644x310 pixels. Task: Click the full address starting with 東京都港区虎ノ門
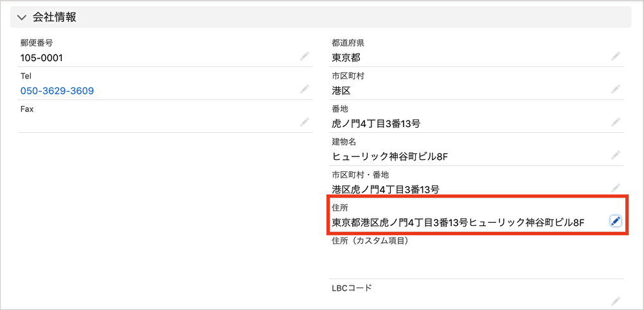[458, 222]
